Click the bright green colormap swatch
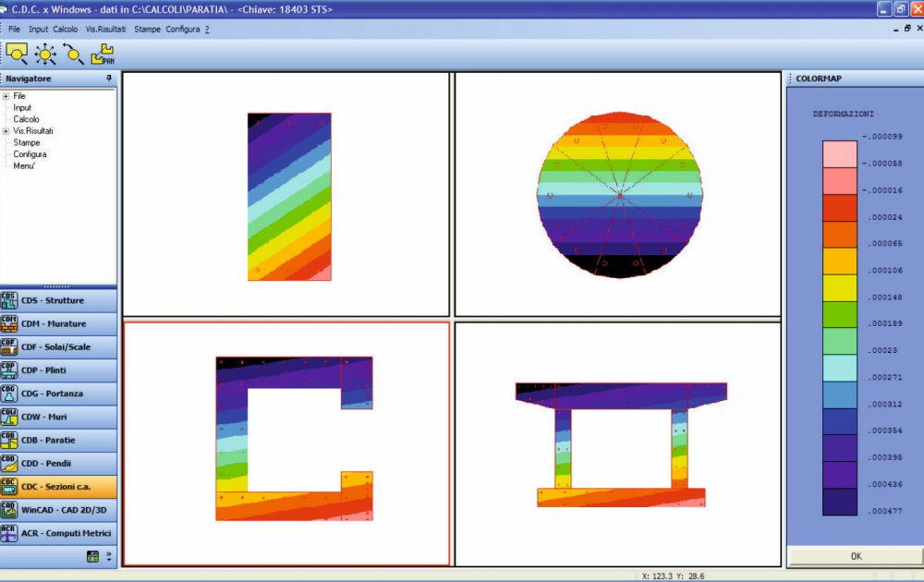Image resolution: width=924 pixels, height=582 pixels. pyautogui.click(x=840, y=315)
